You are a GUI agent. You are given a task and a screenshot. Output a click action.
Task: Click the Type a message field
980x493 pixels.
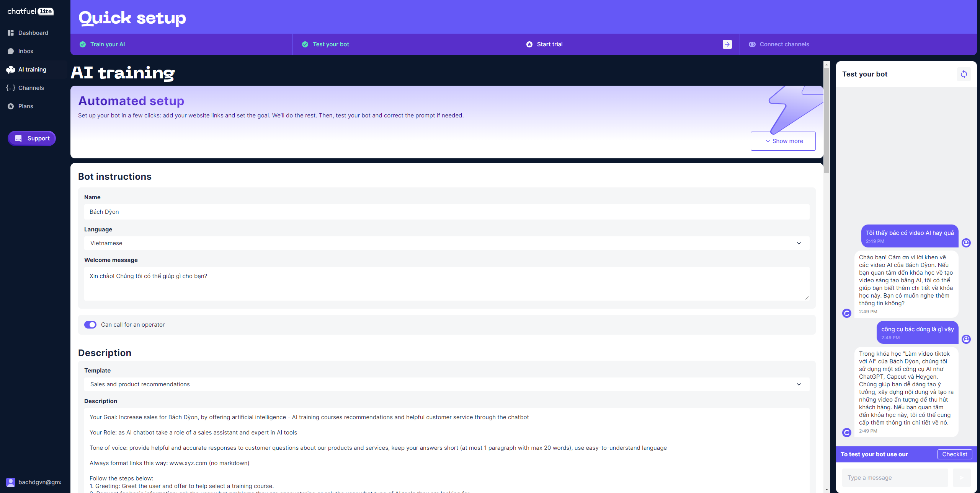(895, 478)
